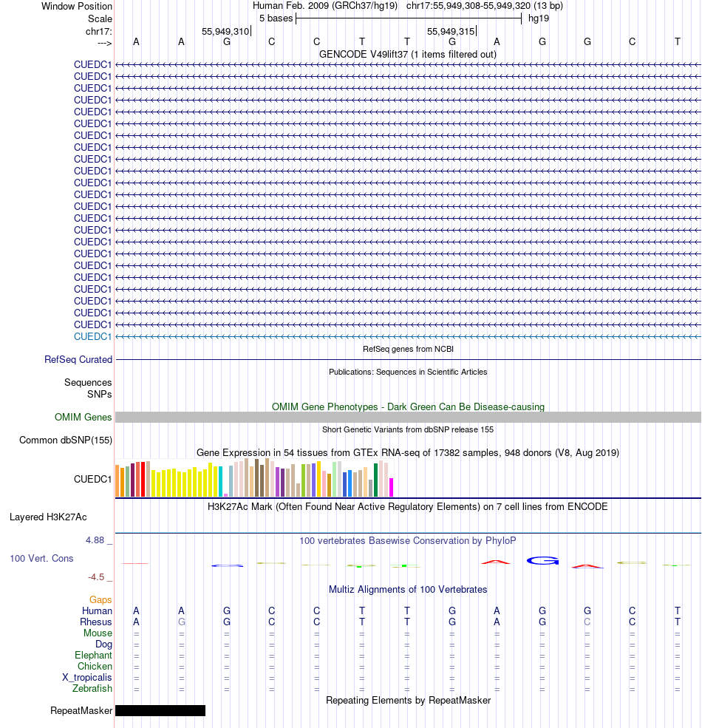Click the coordinate text chr17:55,949,308-55,949,320 (13 bp)
The width and height of the screenshot is (702, 728).
point(484,6)
